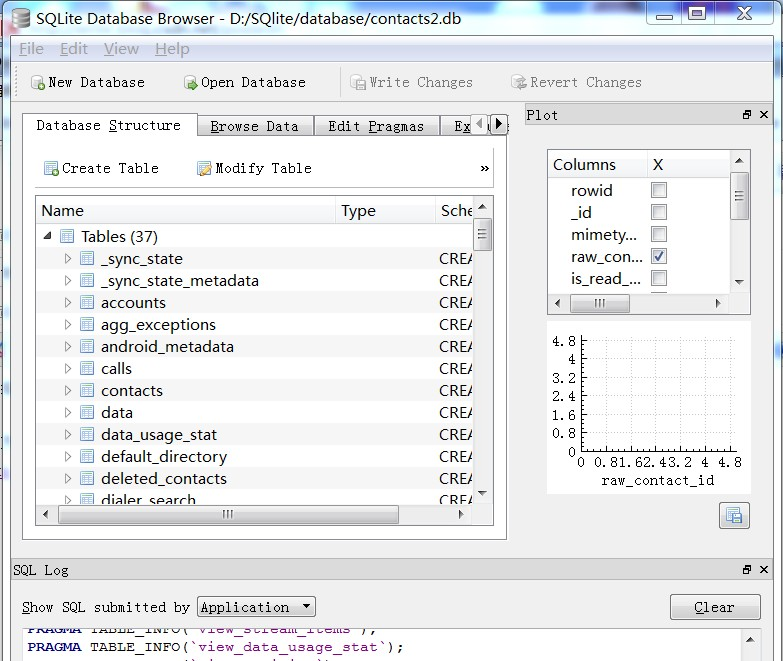Click the Clear button in SQL Log

[x=715, y=607]
